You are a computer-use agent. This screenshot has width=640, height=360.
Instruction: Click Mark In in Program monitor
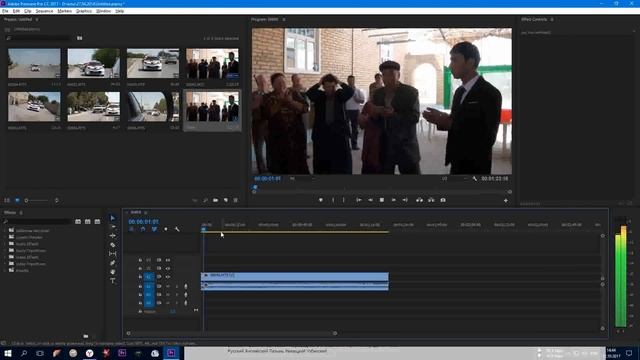pos(333,200)
